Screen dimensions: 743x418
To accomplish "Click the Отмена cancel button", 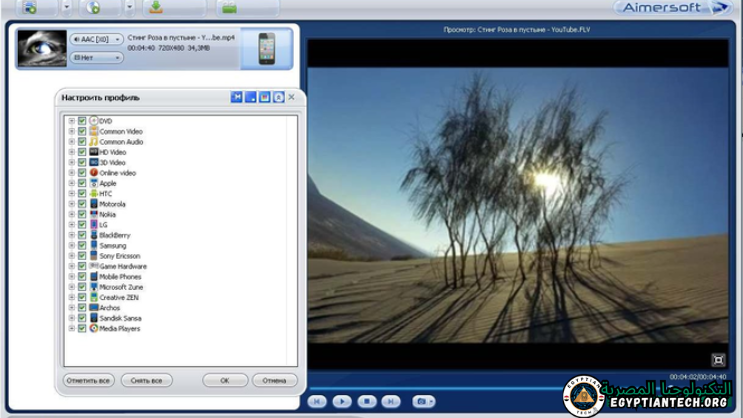I will point(274,380).
